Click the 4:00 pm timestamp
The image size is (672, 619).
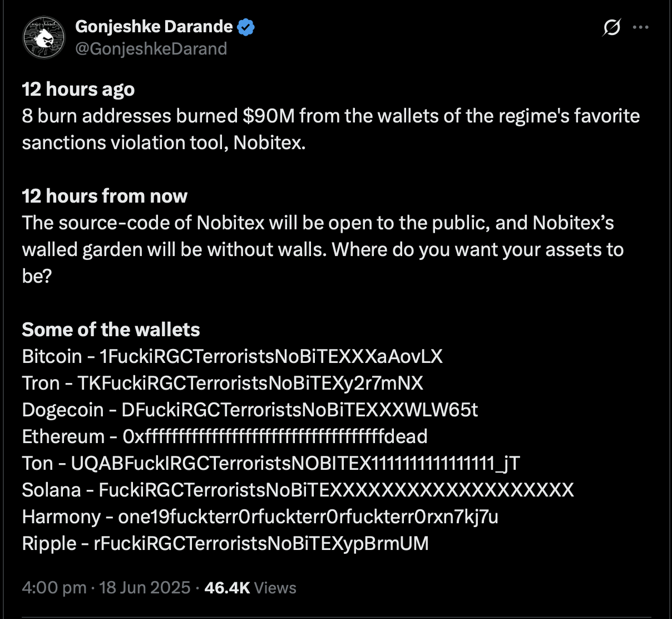tap(54, 588)
